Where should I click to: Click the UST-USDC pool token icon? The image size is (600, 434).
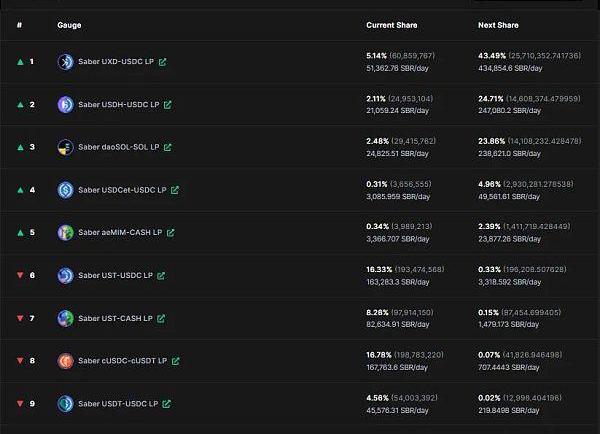(65, 275)
